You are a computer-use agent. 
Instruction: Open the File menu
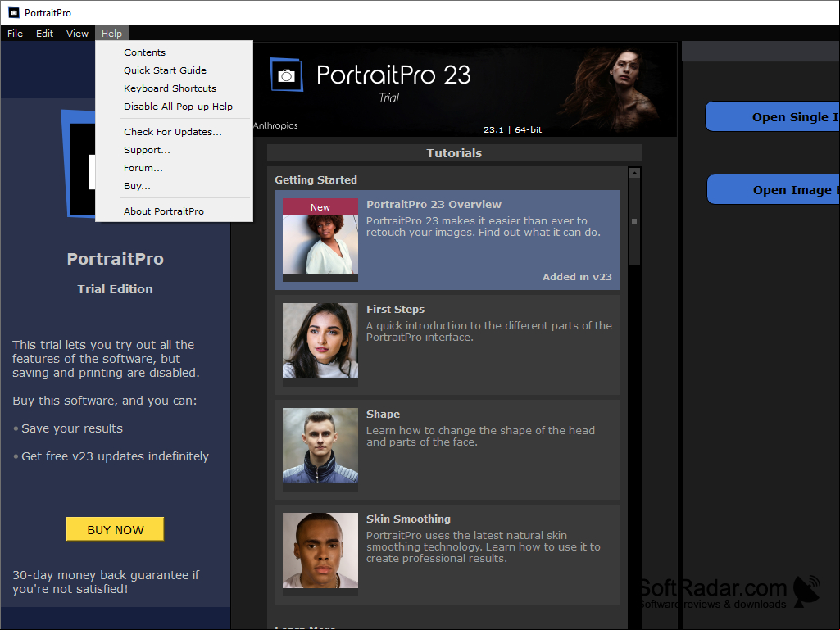click(x=15, y=34)
